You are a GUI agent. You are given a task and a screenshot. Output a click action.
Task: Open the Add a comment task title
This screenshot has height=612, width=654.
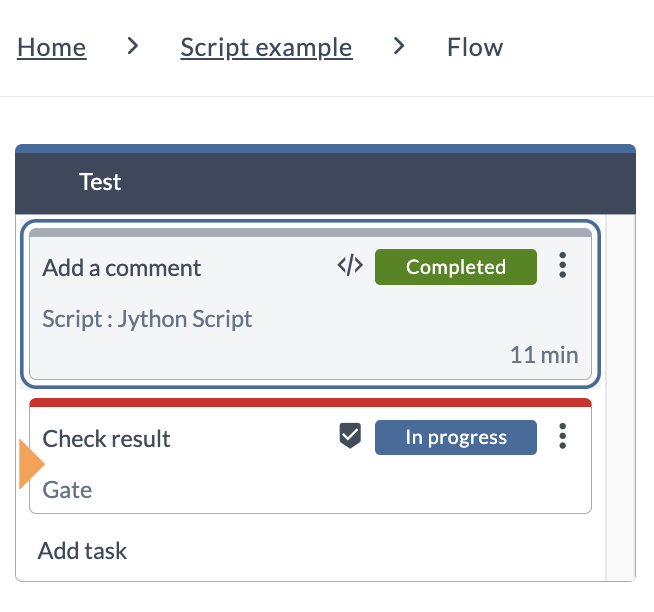coord(122,268)
